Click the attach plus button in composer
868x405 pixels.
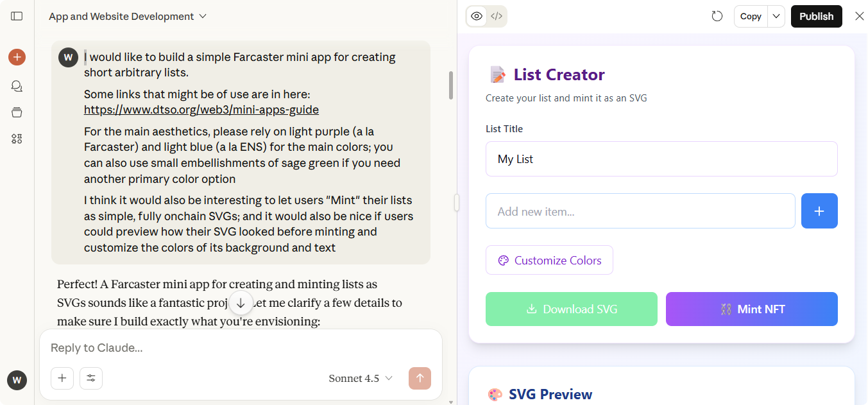click(x=62, y=378)
